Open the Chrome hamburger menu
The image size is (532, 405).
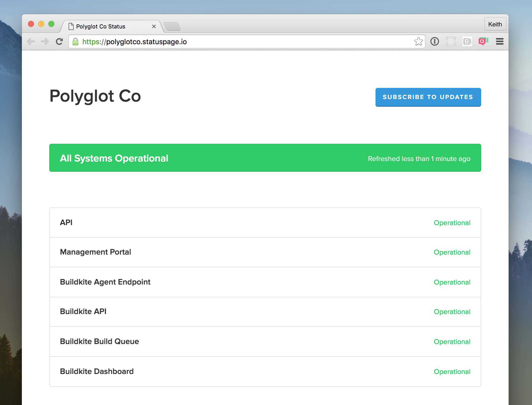coord(499,41)
